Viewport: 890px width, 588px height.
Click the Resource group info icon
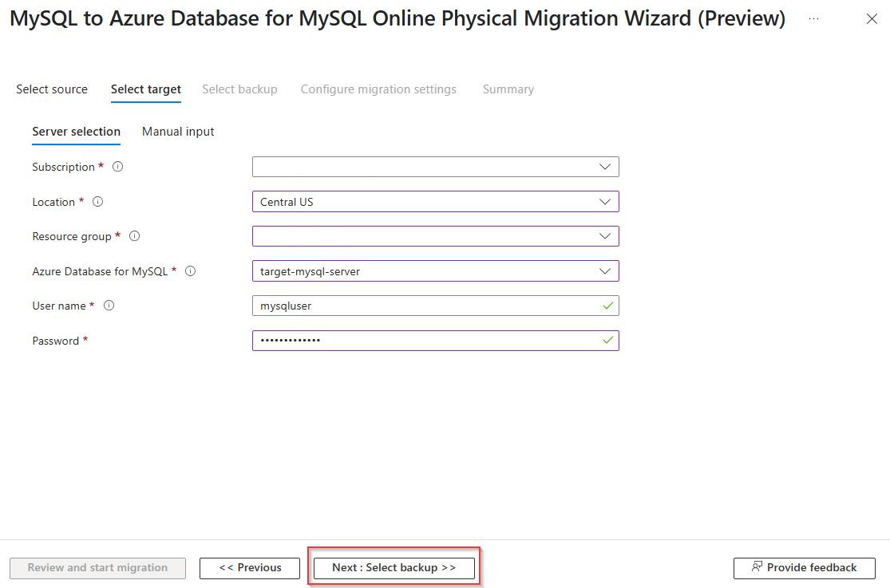coord(135,236)
